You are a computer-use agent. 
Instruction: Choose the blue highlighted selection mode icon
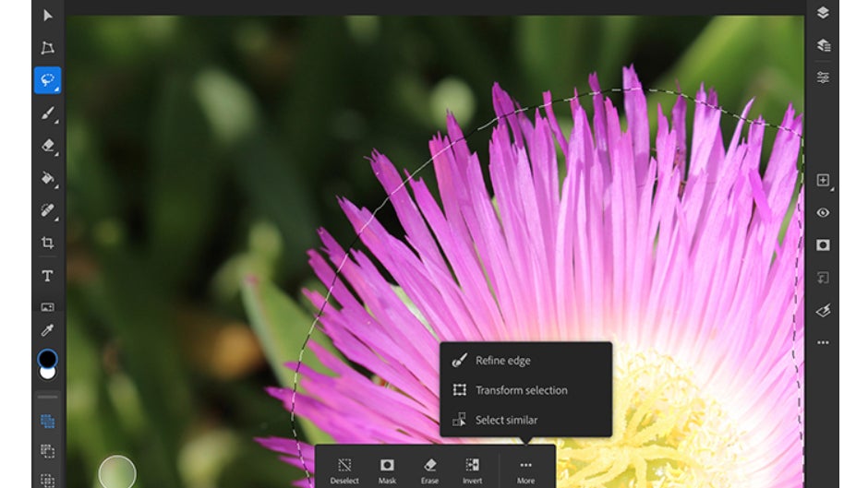(48, 422)
